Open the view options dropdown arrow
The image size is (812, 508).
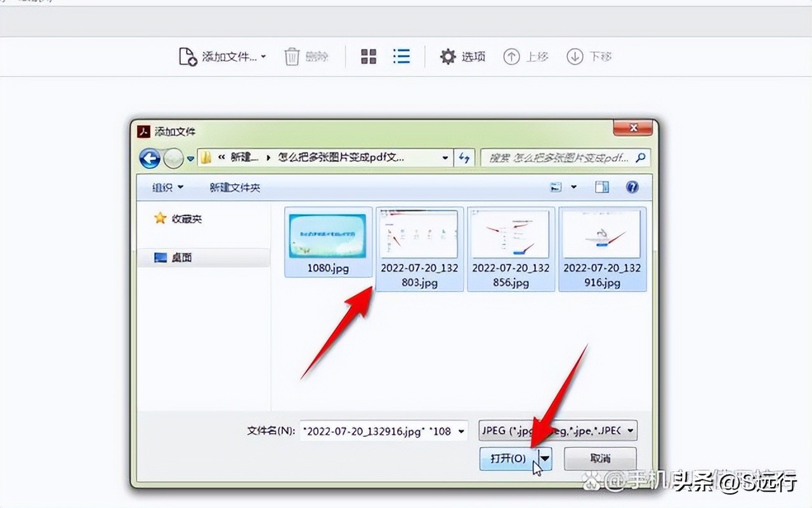(x=573, y=187)
